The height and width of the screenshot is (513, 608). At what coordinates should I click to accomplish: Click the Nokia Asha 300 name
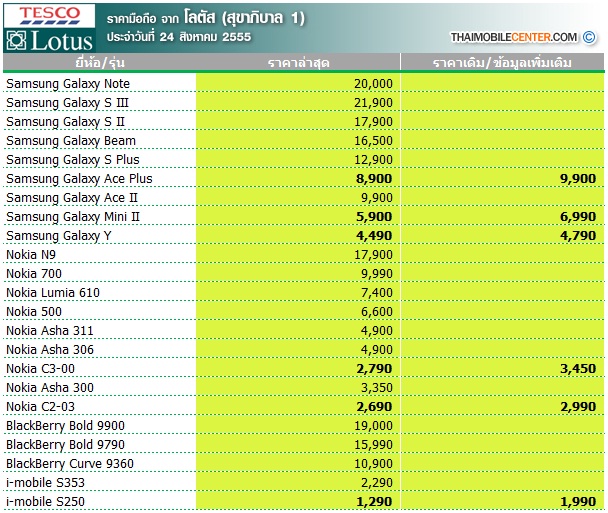(x=50, y=388)
